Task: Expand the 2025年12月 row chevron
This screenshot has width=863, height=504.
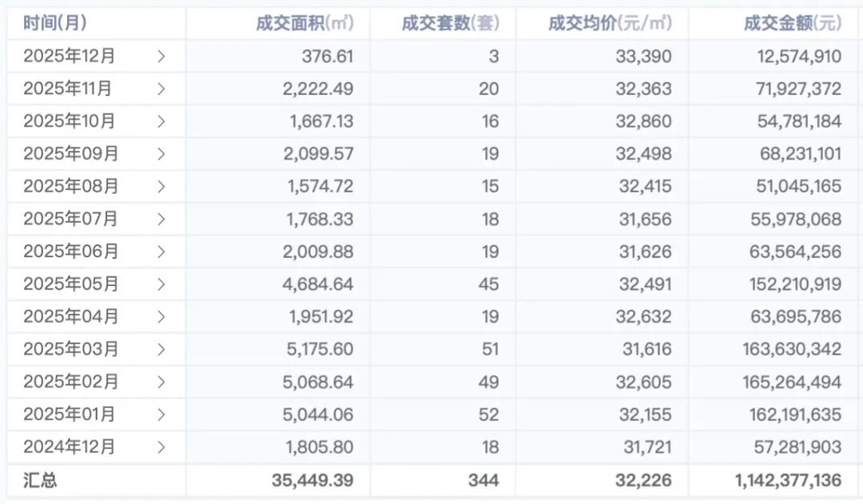Action: [161, 56]
